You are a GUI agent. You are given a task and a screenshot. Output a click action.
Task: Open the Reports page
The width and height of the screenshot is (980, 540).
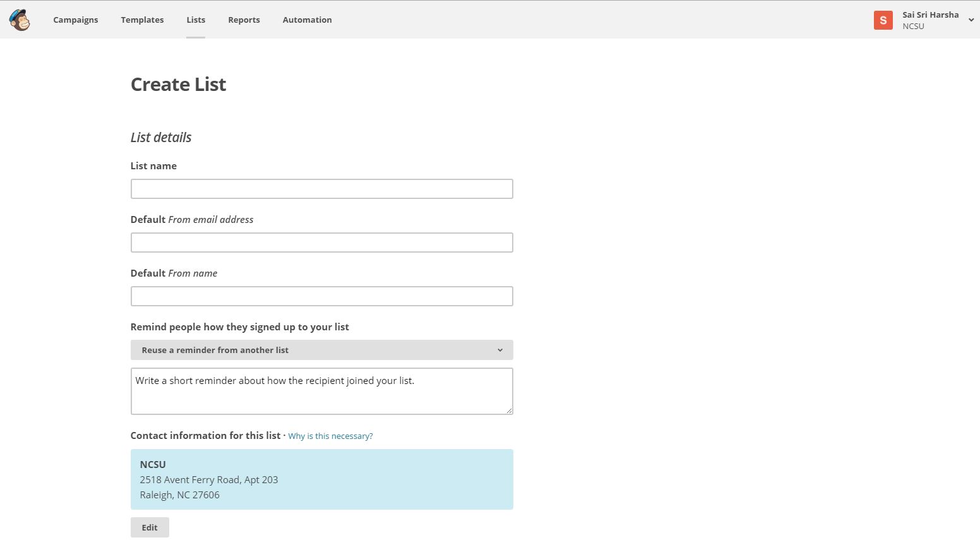click(244, 20)
